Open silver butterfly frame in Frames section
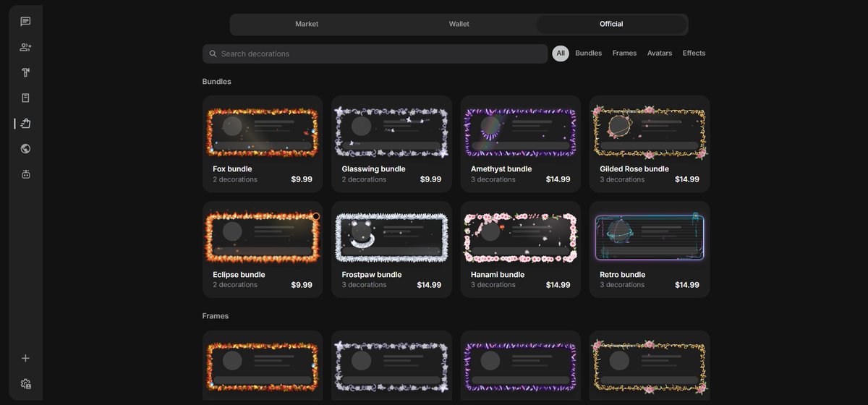This screenshot has width=868, height=405. [x=391, y=367]
